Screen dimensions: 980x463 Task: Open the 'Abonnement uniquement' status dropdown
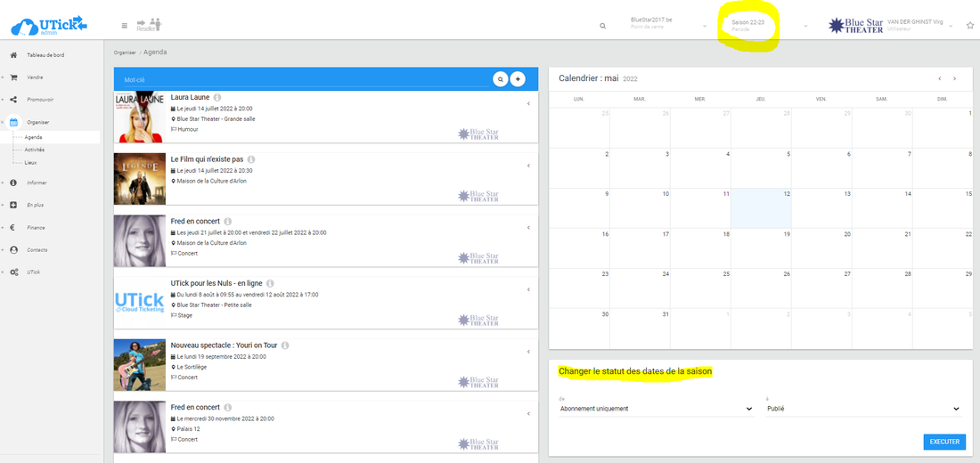(657, 409)
